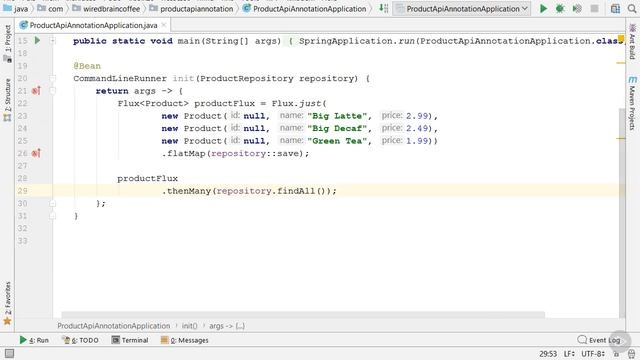The width and height of the screenshot is (640, 360).
Task: Run ProductApiAnnotationApplication with green play button
Action: [x=543, y=9]
